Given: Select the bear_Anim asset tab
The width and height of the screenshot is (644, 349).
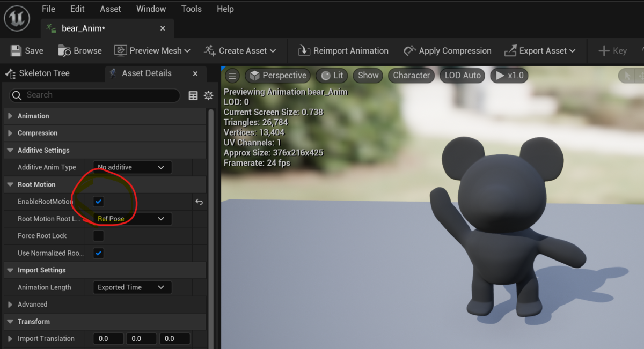Looking at the screenshot, I should (x=107, y=28).
